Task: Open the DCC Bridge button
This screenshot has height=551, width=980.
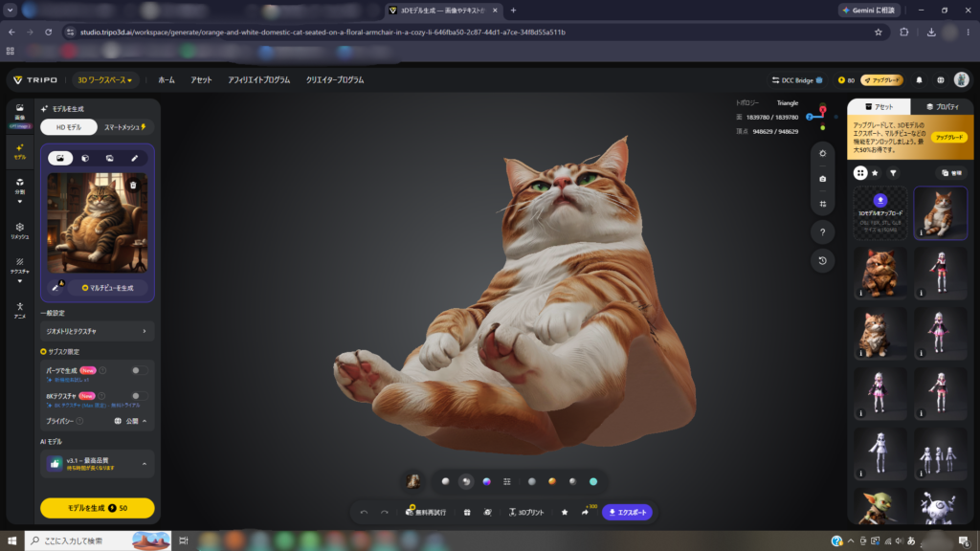Action: point(797,80)
